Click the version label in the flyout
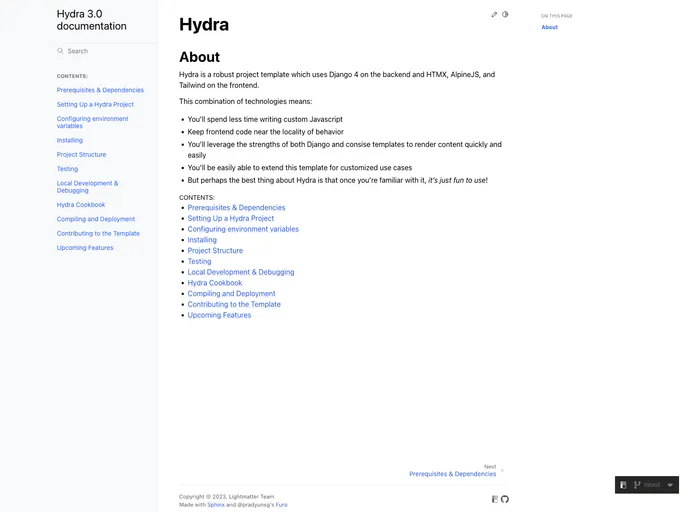 click(x=652, y=485)
